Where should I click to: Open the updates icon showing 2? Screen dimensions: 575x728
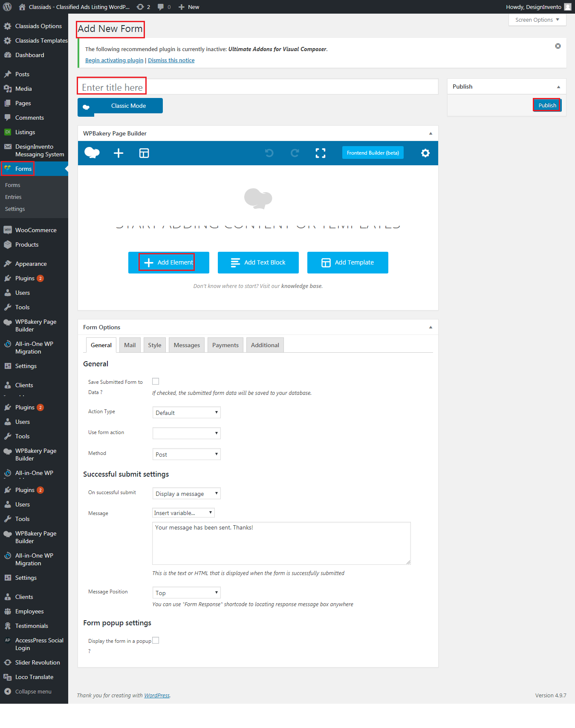(x=143, y=7)
